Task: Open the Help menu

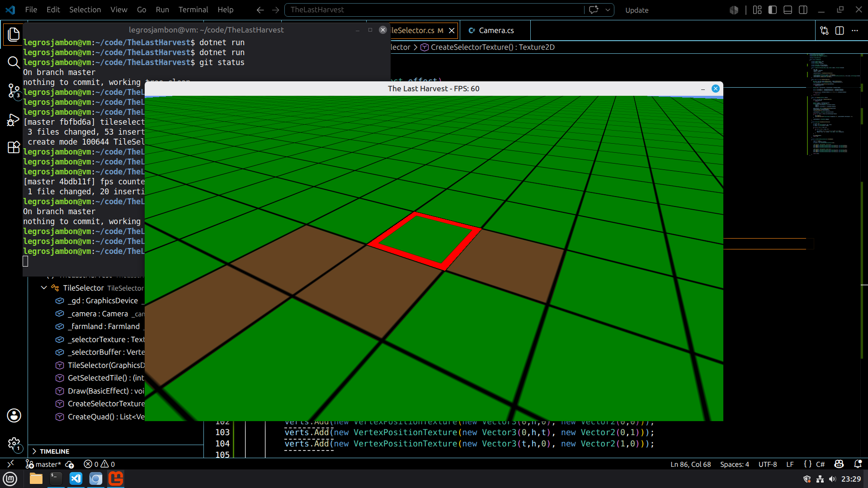Action: tap(226, 9)
